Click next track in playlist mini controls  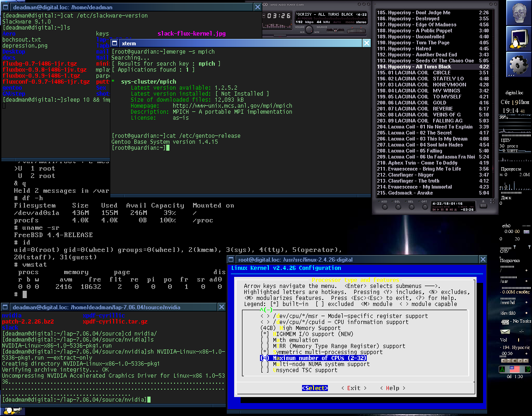pyautogui.click(x=451, y=209)
